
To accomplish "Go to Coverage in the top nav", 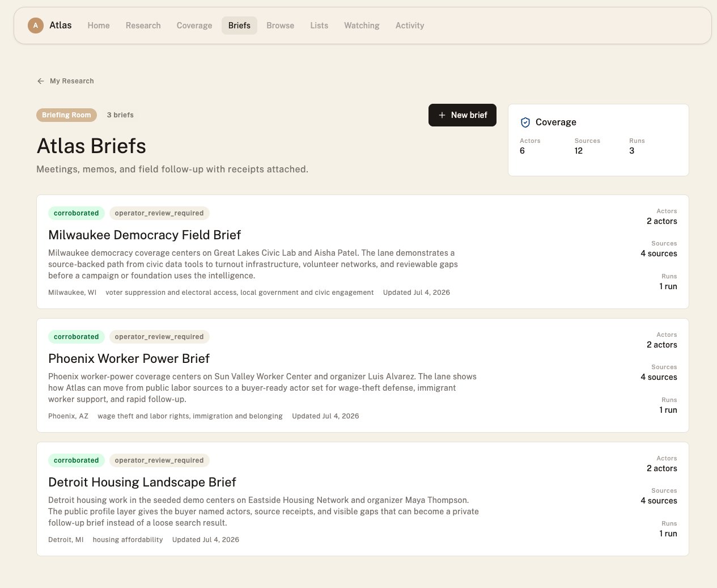I will coord(194,26).
